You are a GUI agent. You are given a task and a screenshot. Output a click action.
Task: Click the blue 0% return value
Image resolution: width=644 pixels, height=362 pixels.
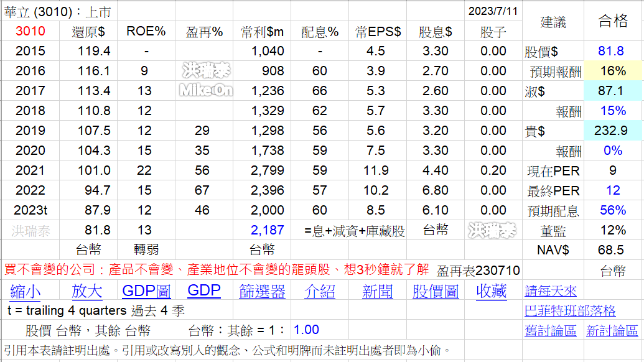[613, 151]
